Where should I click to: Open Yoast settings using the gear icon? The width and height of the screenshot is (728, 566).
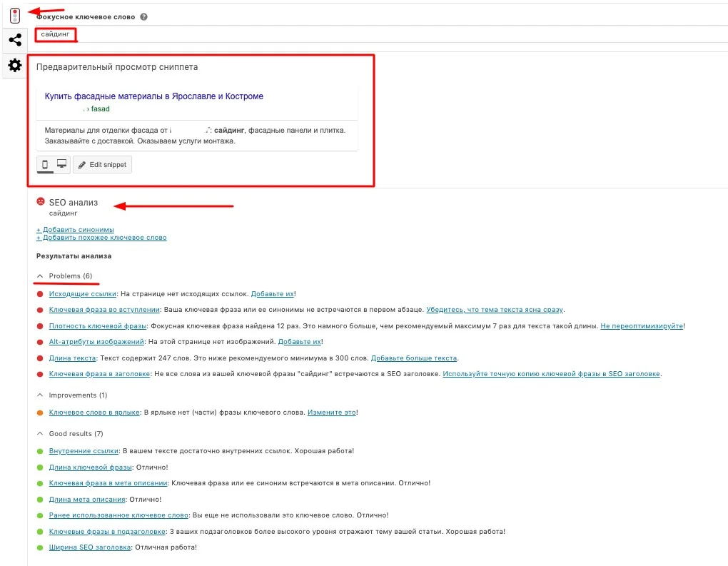14,65
